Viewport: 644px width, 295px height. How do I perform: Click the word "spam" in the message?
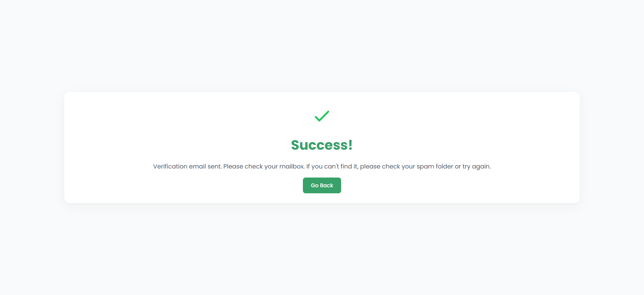[425, 166]
